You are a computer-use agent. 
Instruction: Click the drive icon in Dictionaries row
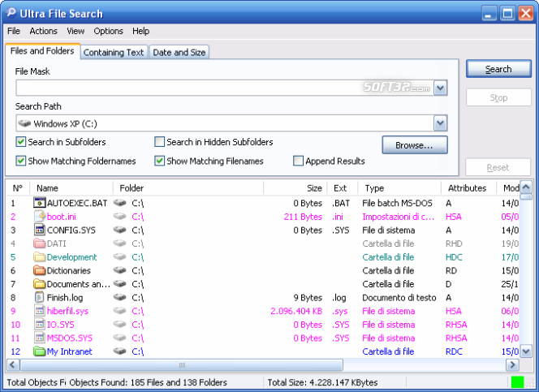(x=120, y=270)
